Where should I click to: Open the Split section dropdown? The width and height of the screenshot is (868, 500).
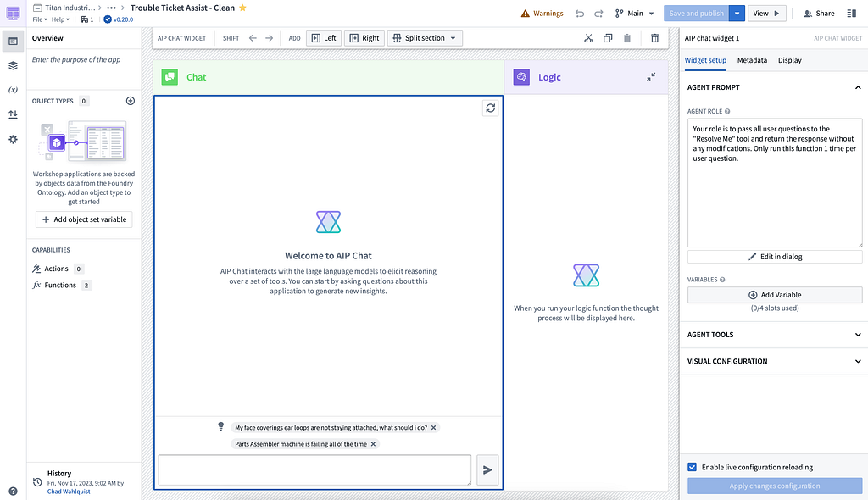click(425, 38)
